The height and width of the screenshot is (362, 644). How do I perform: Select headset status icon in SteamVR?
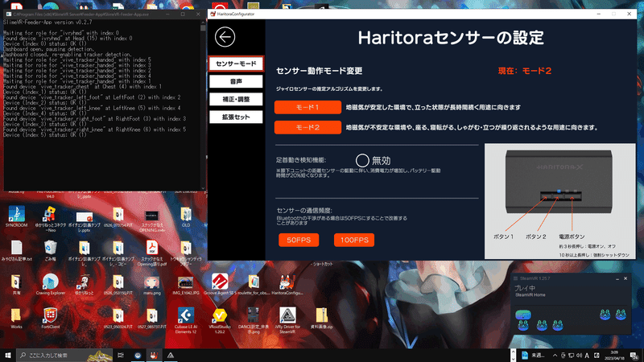click(x=522, y=315)
